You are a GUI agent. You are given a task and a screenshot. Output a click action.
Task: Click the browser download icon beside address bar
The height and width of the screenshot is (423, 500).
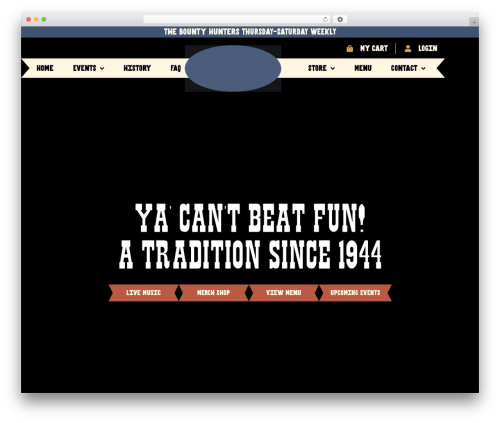tap(340, 19)
